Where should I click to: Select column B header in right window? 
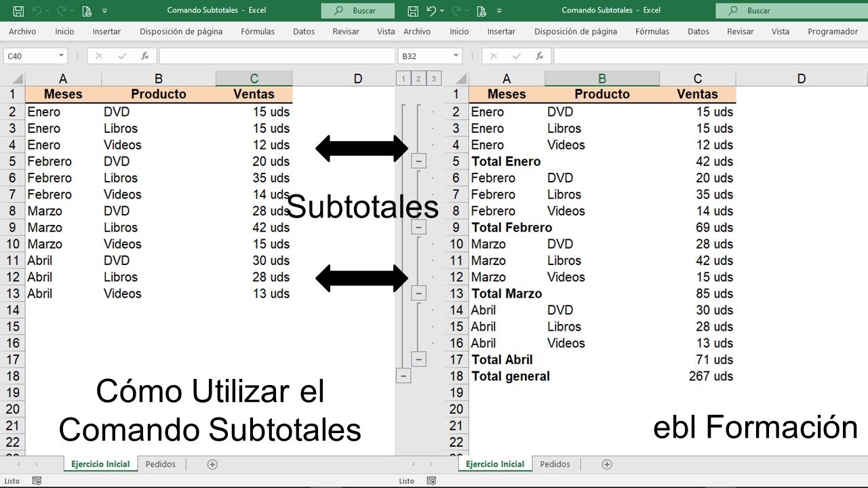pos(601,79)
